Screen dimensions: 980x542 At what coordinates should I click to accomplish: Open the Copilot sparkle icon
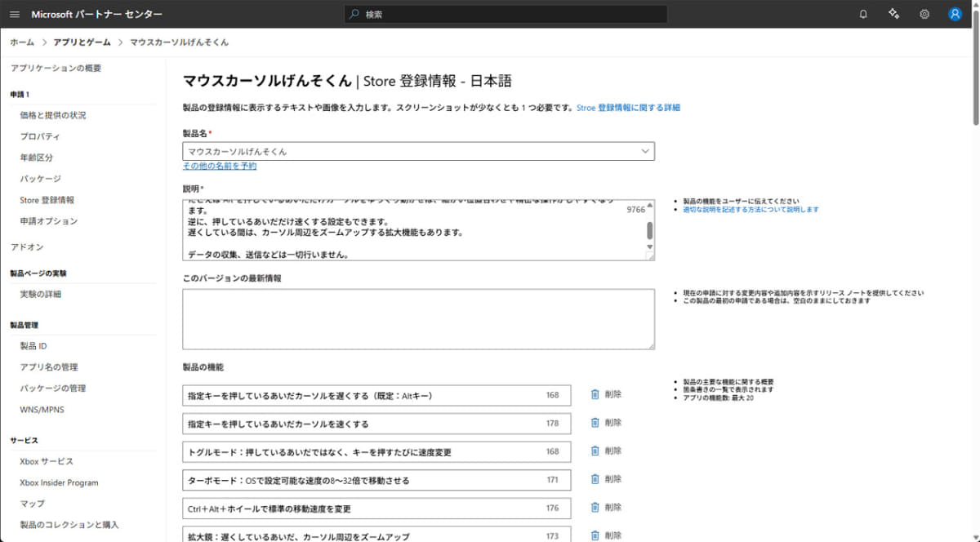(x=893, y=14)
